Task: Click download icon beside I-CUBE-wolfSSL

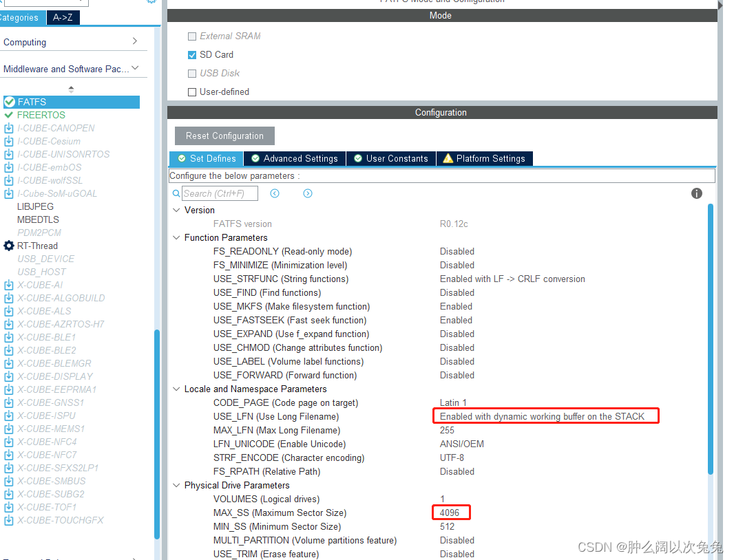Action: pyautogui.click(x=8, y=180)
